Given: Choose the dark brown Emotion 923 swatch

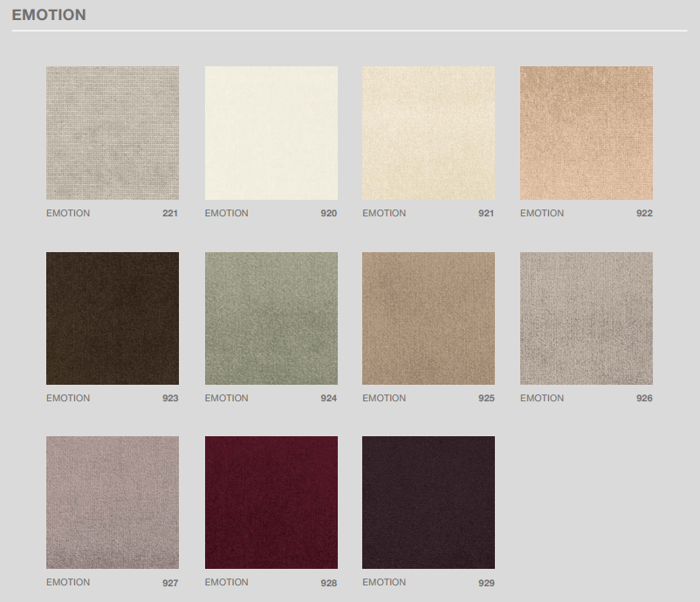Looking at the screenshot, I should [x=113, y=318].
